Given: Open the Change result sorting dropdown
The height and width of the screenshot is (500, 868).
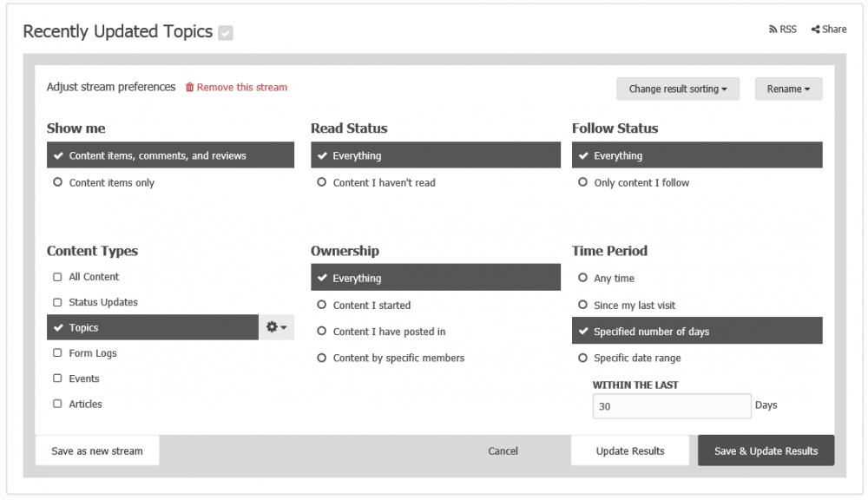Looking at the screenshot, I should (x=678, y=89).
